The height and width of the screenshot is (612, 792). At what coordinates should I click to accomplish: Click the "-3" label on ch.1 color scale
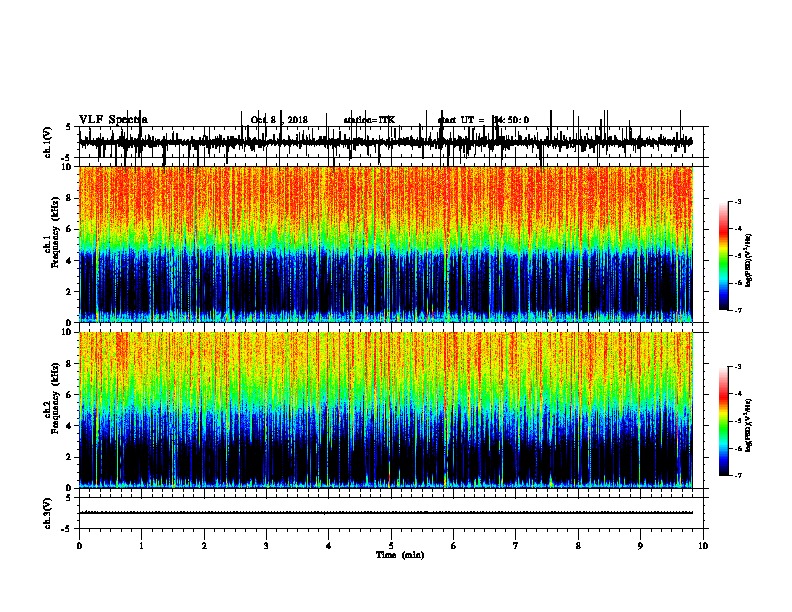[x=737, y=201]
